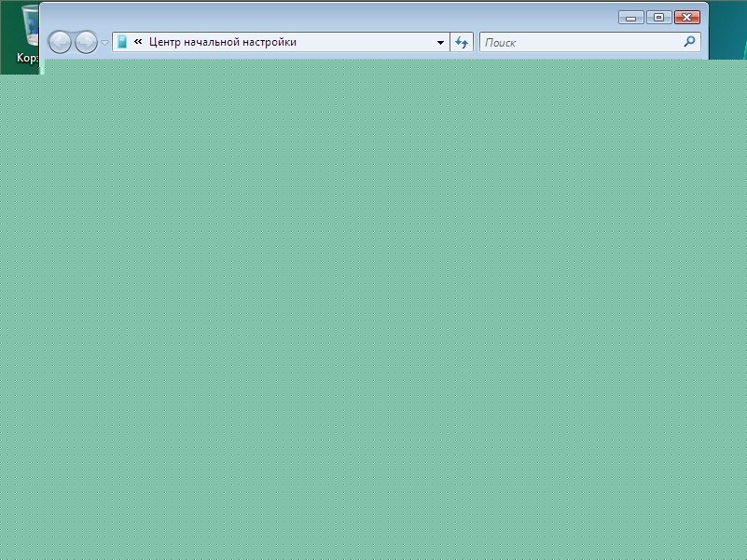Click the double chevron in address bar
Image resolution: width=747 pixels, height=560 pixels.
138,41
